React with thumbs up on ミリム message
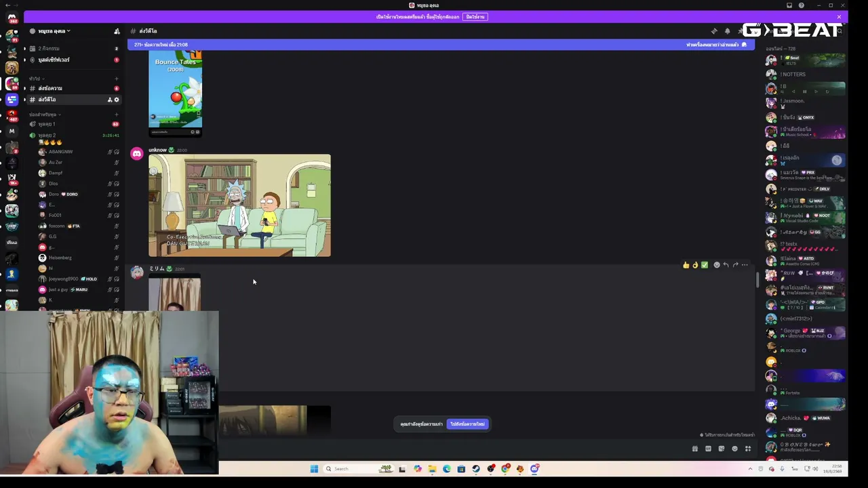This screenshot has height=488, width=868. (x=686, y=265)
